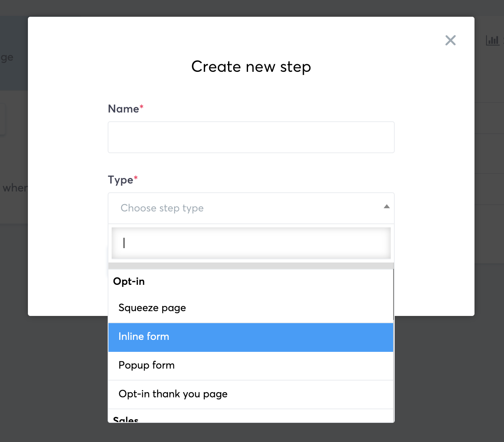The image size is (504, 442).
Task: Click the Type dropdown caret arrow
Action: [386, 207]
